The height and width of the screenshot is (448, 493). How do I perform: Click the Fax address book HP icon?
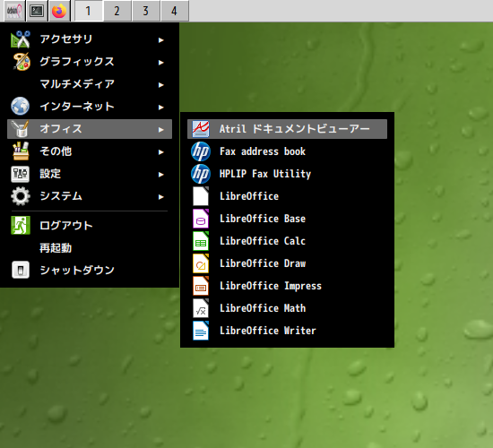201,151
